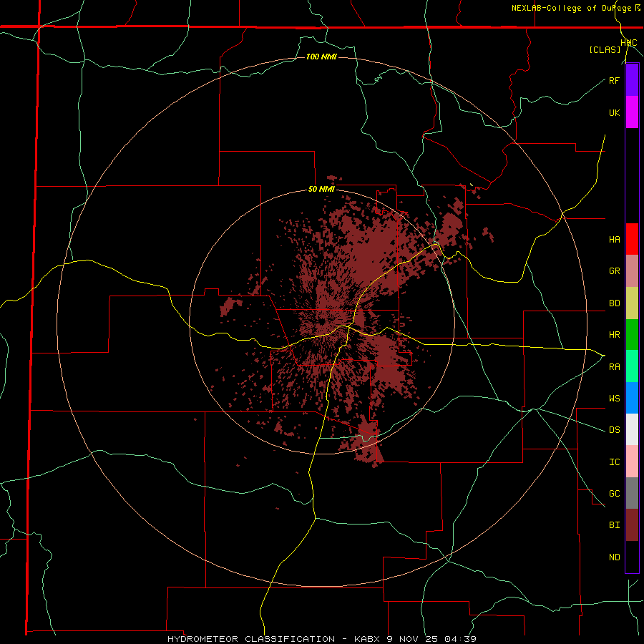This screenshot has height=644, width=644.
Task: Click the 100 NMI range ring label
Action: [321, 57]
